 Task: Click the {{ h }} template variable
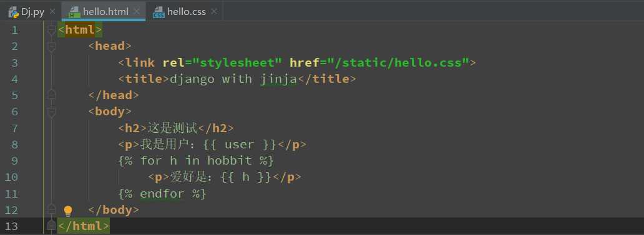click(x=246, y=177)
